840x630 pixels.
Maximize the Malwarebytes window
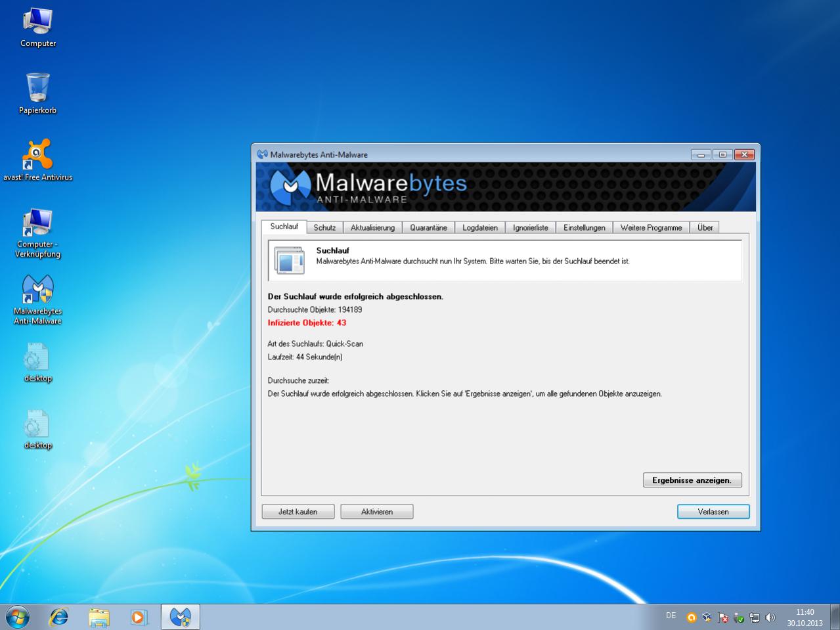coord(722,154)
